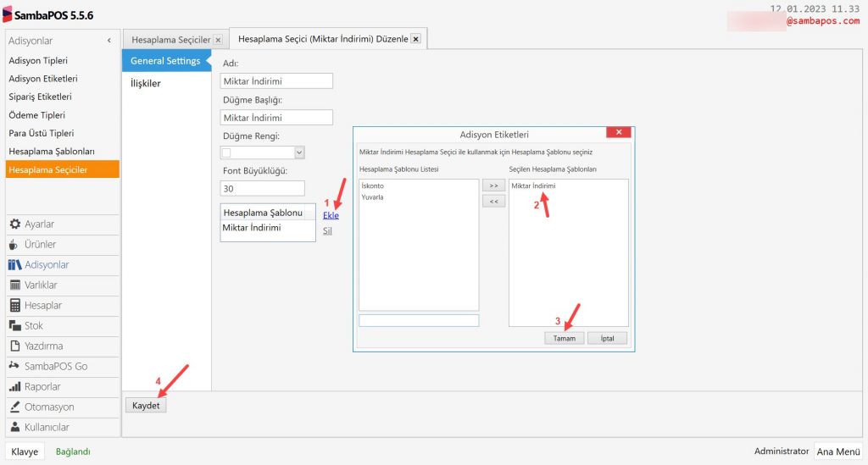This screenshot has width=868, height=465.
Task: Select General Settings section
Action: point(166,61)
